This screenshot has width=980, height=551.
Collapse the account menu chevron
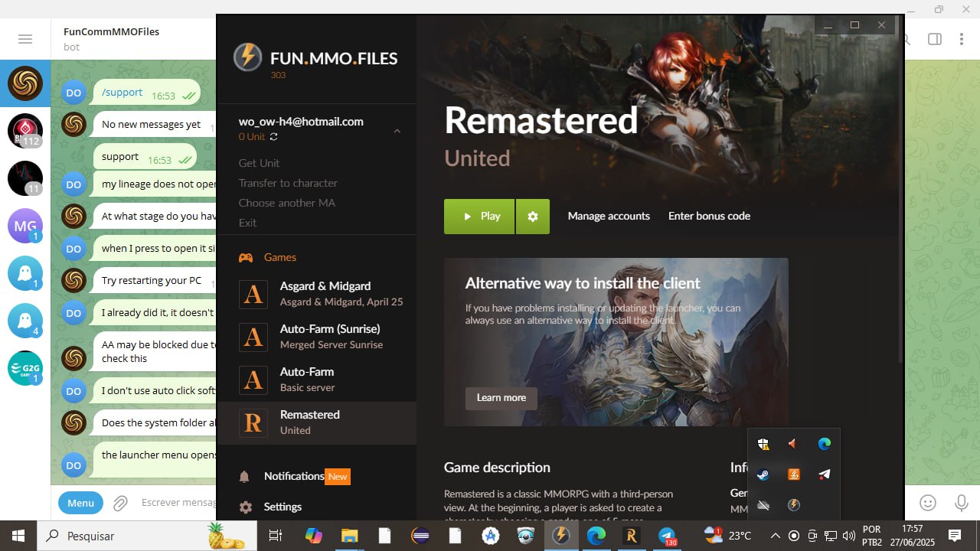397,131
